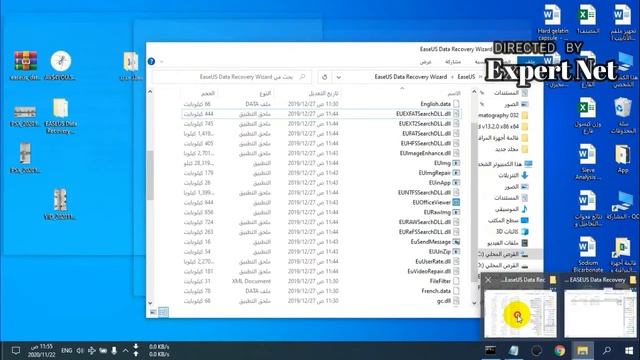Open Music (الموسيقى) in the navigation pane

tap(511, 209)
